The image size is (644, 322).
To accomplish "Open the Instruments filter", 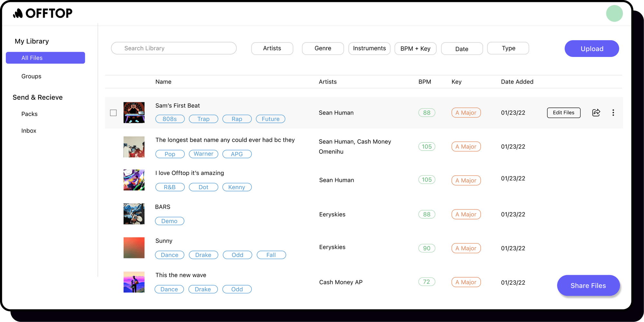I will (x=369, y=48).
